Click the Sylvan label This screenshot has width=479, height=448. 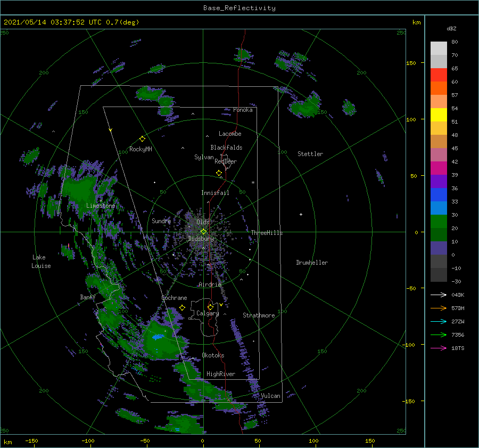pos(204,157)
